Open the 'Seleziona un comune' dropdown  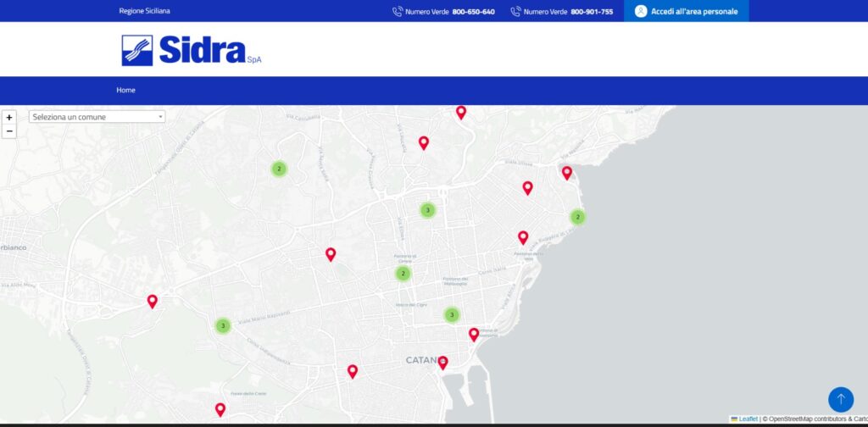coord(97,117)
